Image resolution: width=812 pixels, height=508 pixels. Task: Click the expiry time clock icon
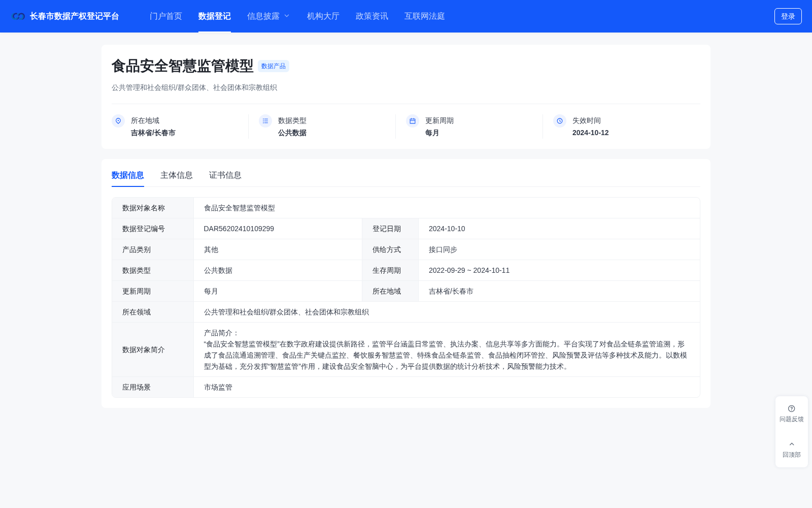(x=560, y=121)
